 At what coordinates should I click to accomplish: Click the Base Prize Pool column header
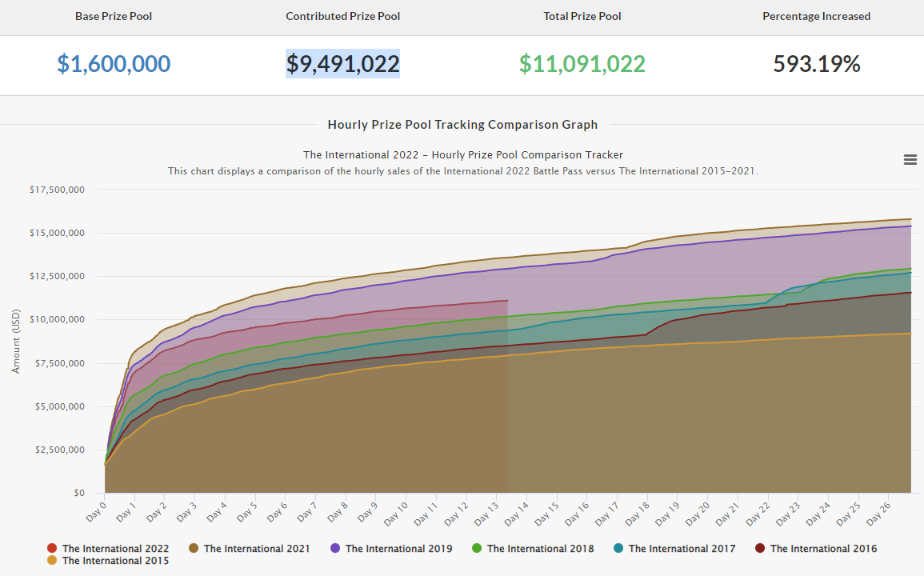pos(114,16)
